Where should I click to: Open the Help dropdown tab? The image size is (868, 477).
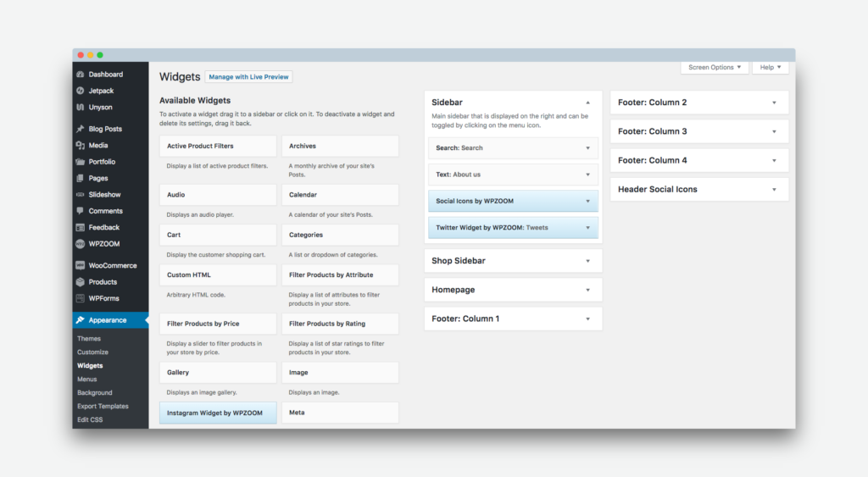[x=770, y=68]
